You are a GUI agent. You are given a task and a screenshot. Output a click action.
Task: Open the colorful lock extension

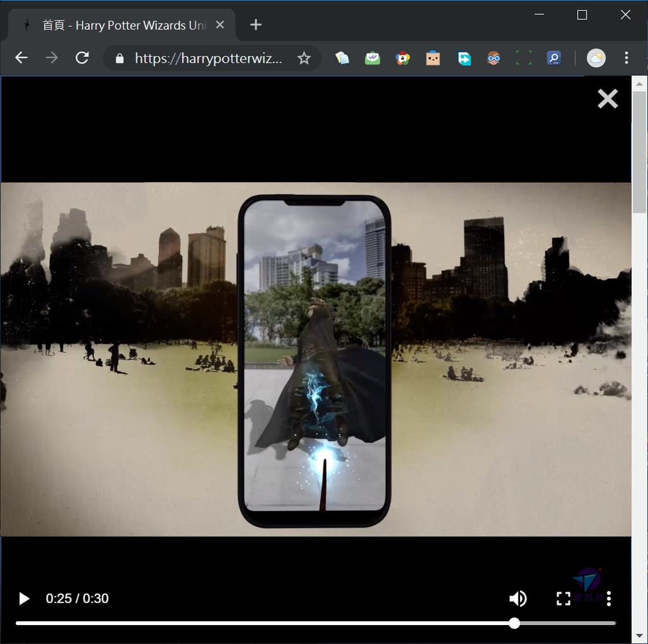[x=402, y=58]
